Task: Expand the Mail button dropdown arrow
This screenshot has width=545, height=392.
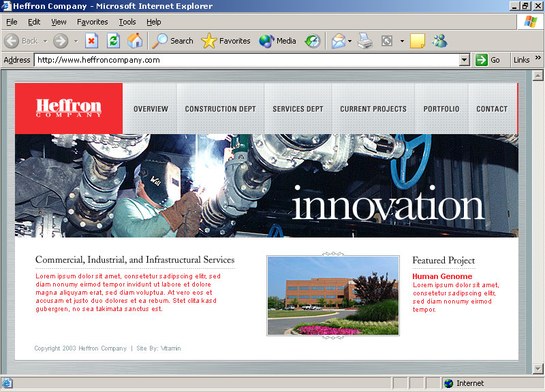Action: [x=350, y=41]
